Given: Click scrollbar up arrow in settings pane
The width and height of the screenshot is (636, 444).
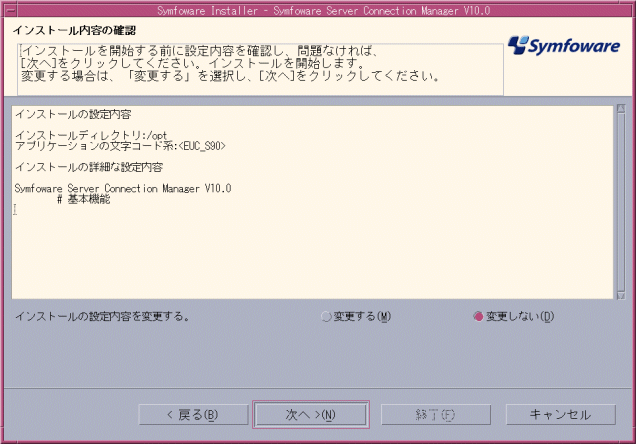Looking at the screenshot, I should point(621,108).
